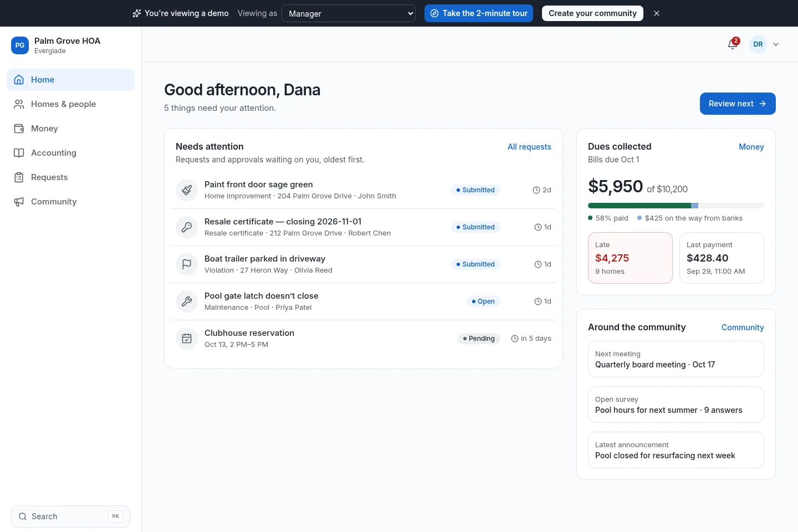Click the '58% paid' label
This screenshot has width=798, height=532.
612,218
